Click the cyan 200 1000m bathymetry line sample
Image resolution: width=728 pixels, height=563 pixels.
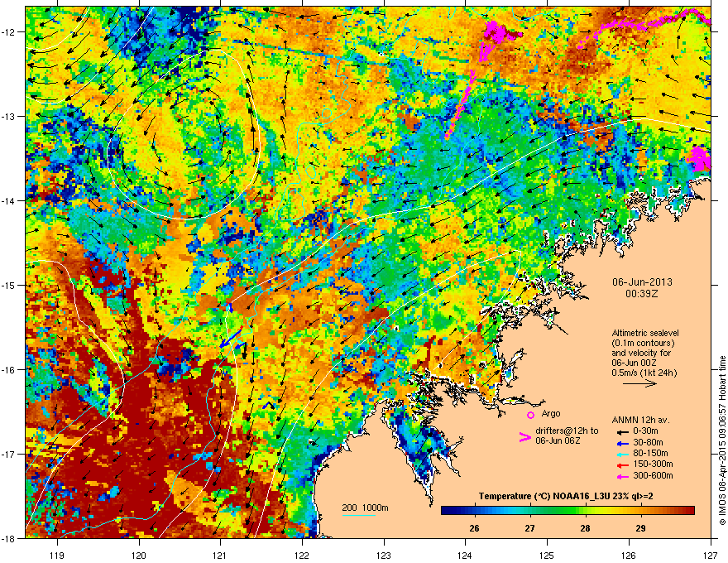click(x=359, y=515)
